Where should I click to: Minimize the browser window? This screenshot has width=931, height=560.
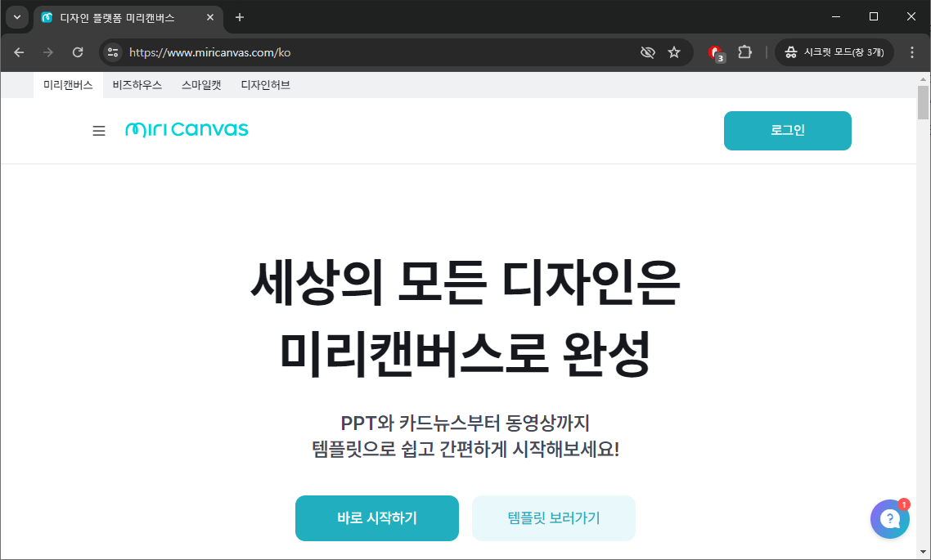pos(836,16)
